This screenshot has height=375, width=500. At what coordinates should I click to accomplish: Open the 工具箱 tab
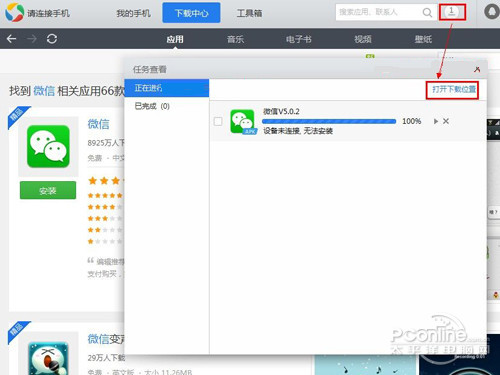pyautogui.click(x=249, y=13)
